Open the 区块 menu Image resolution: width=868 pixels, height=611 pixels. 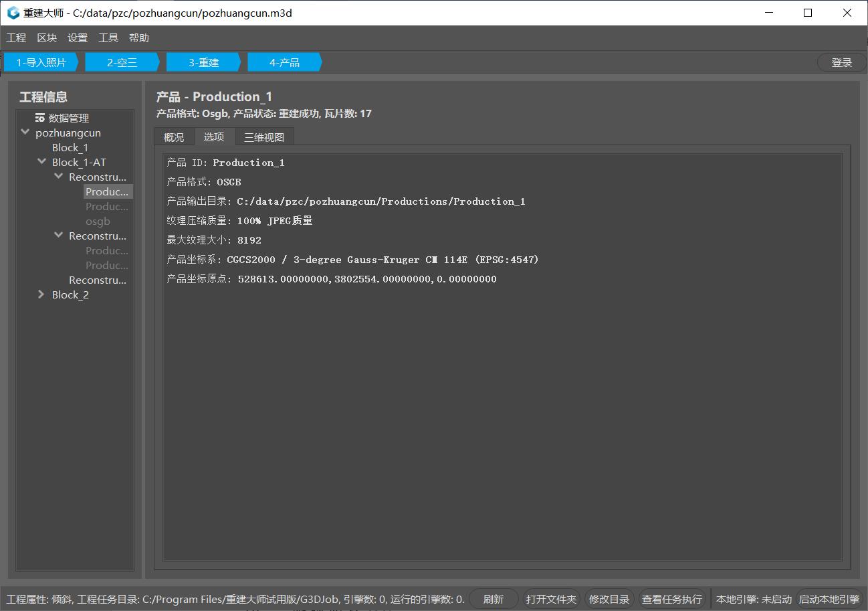47,38
